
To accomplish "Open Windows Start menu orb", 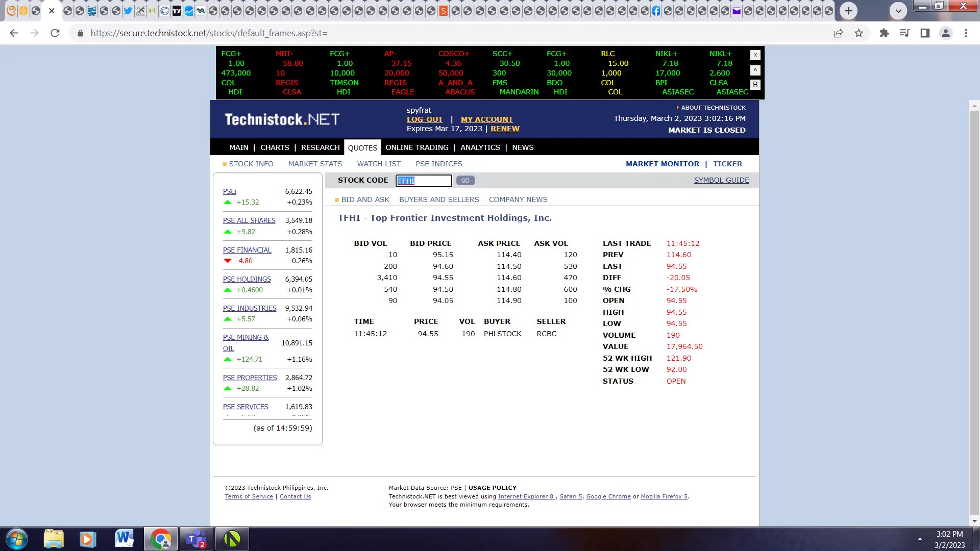I will pyautogui.click(x=17, y=539).
